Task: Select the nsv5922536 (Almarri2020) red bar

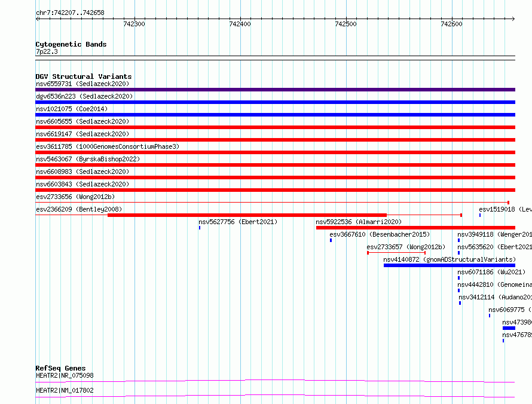Action: click(415, 228)
